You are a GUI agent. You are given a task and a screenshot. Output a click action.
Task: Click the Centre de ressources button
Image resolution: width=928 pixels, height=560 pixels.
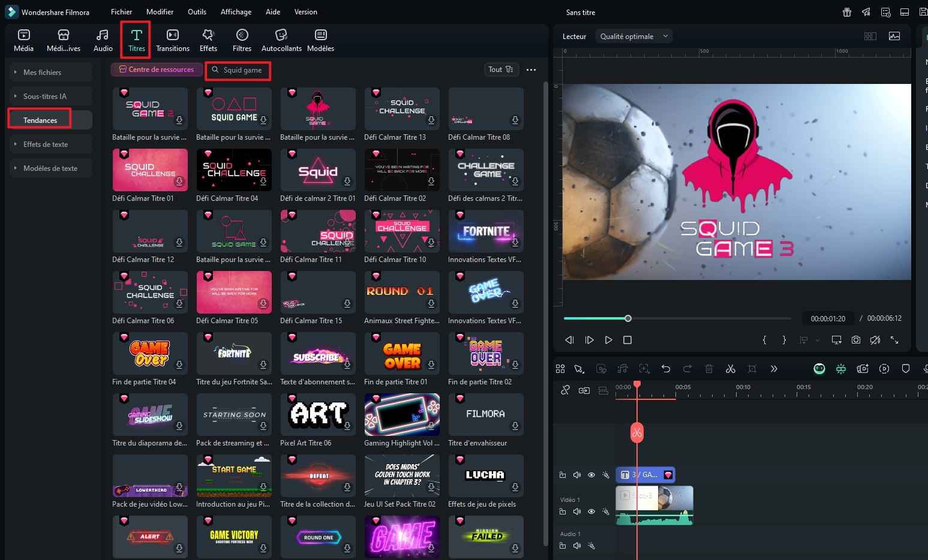tap(157, 70)
